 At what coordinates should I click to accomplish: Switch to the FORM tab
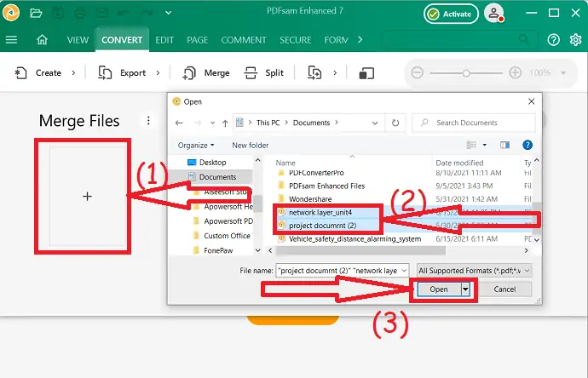coord(336,40)
